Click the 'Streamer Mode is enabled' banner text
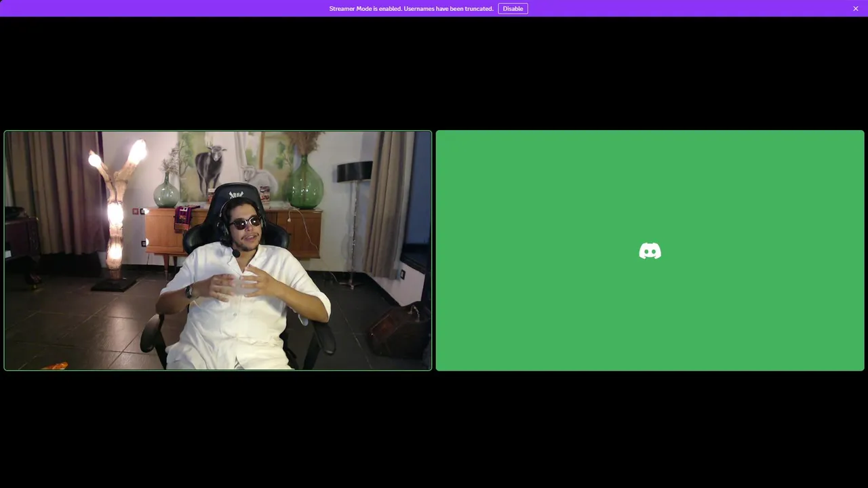 click(411, 9)
